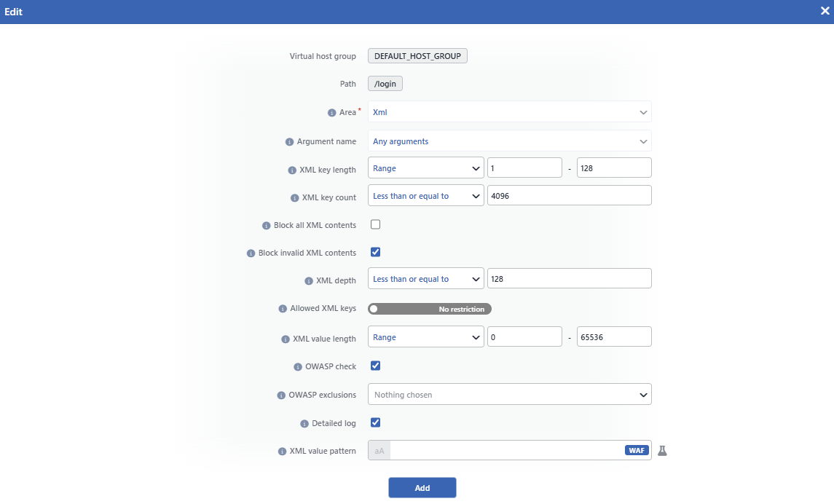Image resolution: width=834 pixels, height=504 pixels.
Task: Click the info icon beside XML key length
Action: pos(292,170)
